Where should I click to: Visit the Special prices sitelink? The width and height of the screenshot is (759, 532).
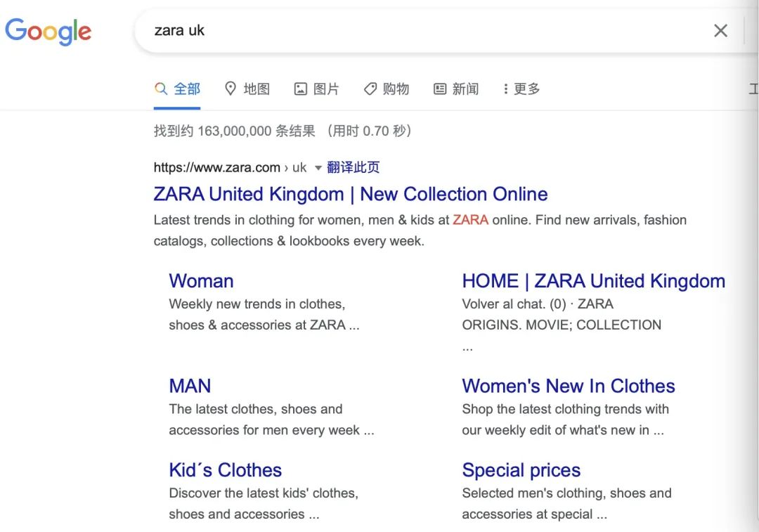coord(521,470)
